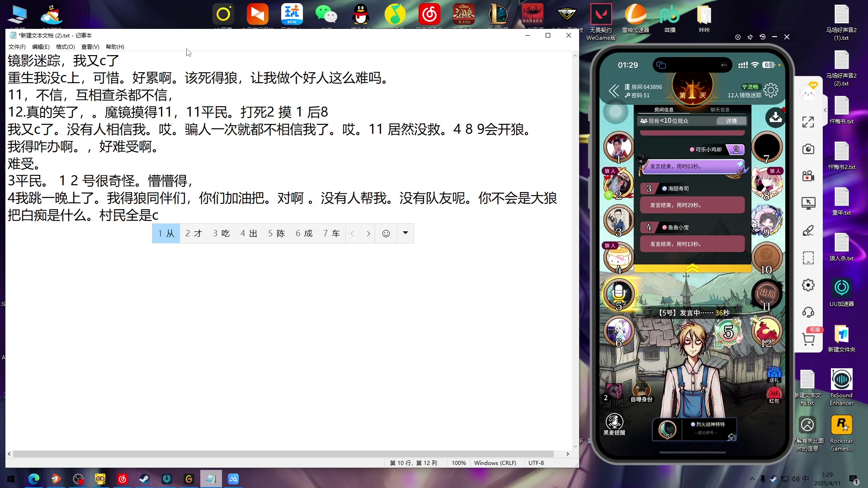Open the shopping cart icon in sidebar
Screen dimensions: 868x488
[x=808, y=339]
